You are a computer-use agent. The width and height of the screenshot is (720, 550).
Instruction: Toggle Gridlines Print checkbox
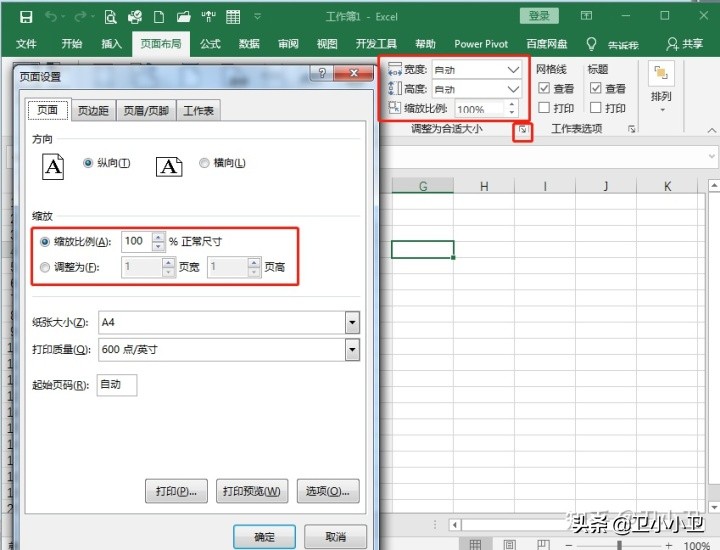point(544,107)
